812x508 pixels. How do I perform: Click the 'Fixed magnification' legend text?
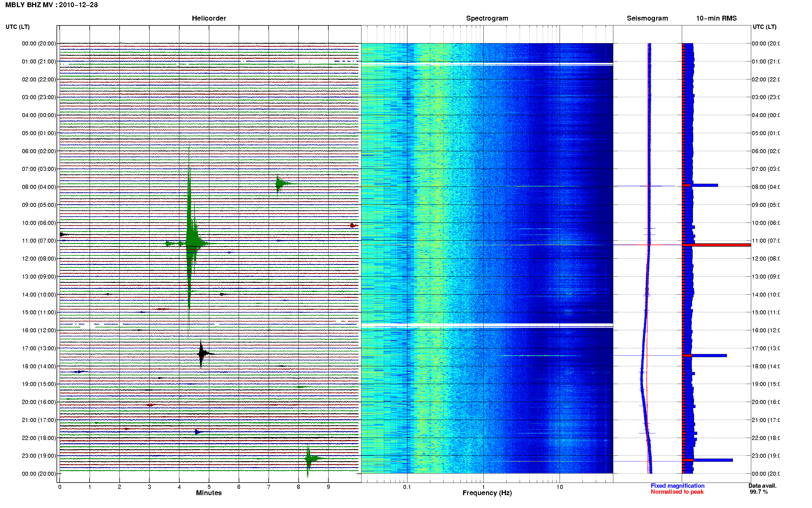click(x=678, y=486)
